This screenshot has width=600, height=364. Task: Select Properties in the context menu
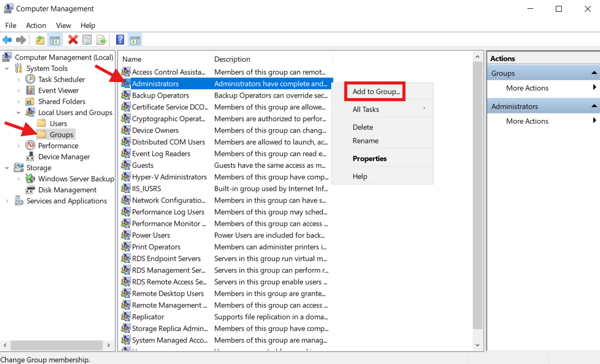coord(369,158)
